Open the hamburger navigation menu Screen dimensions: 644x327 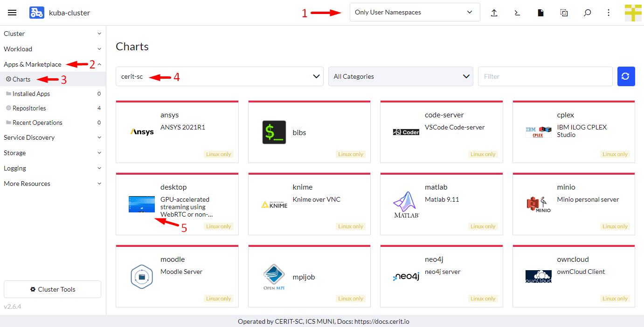click(12, 13)
